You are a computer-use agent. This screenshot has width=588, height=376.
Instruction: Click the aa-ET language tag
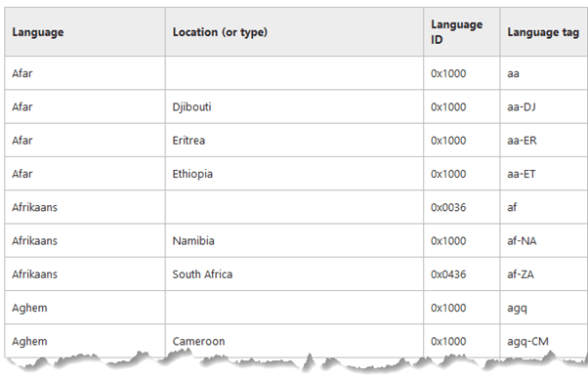coord(522,174)
